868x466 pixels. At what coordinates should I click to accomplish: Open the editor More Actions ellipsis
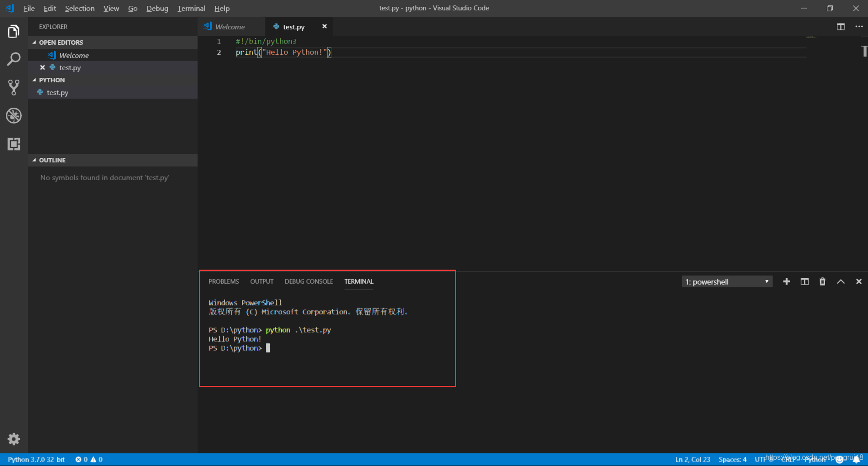coord(859,27)
